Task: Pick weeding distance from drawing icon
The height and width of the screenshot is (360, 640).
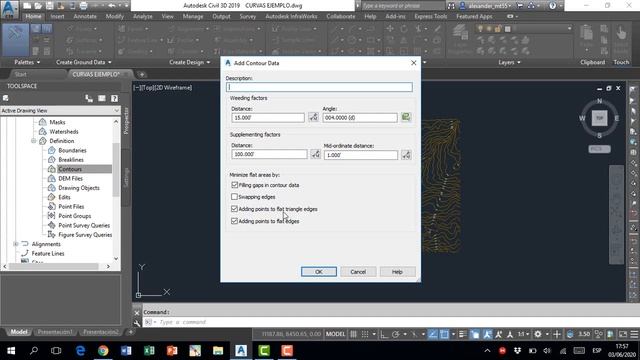Action: pyautogui.click(x=313, y=118)
